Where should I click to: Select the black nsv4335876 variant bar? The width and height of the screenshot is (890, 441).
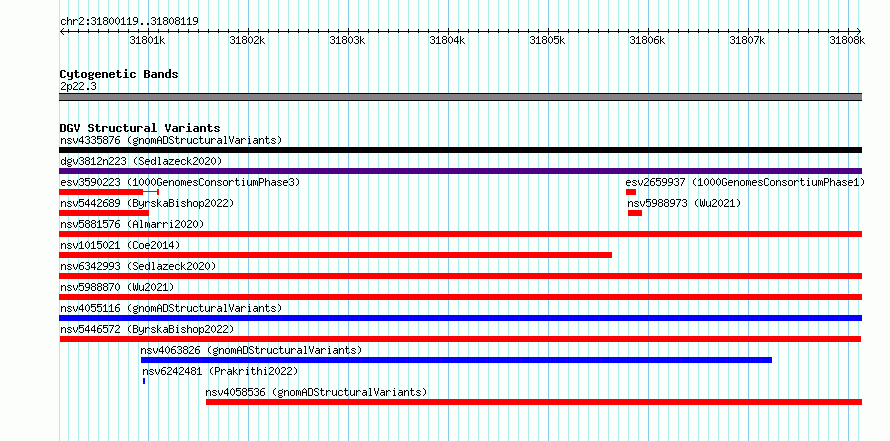[460, 150]
